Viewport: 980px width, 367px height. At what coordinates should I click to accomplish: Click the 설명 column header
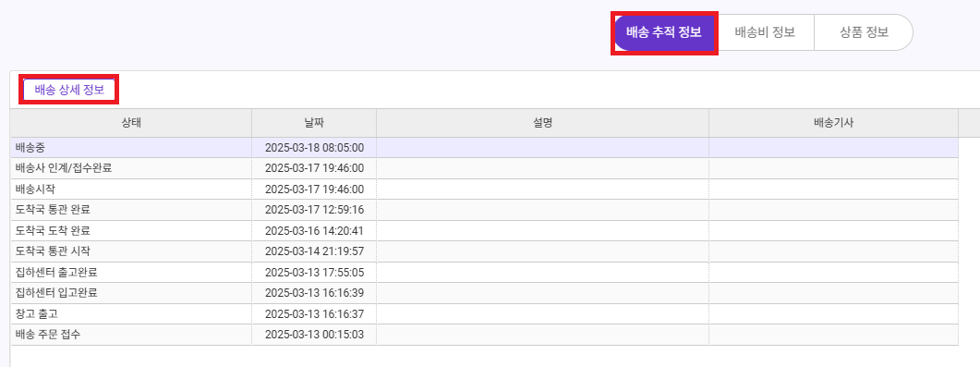click(542, 123)
